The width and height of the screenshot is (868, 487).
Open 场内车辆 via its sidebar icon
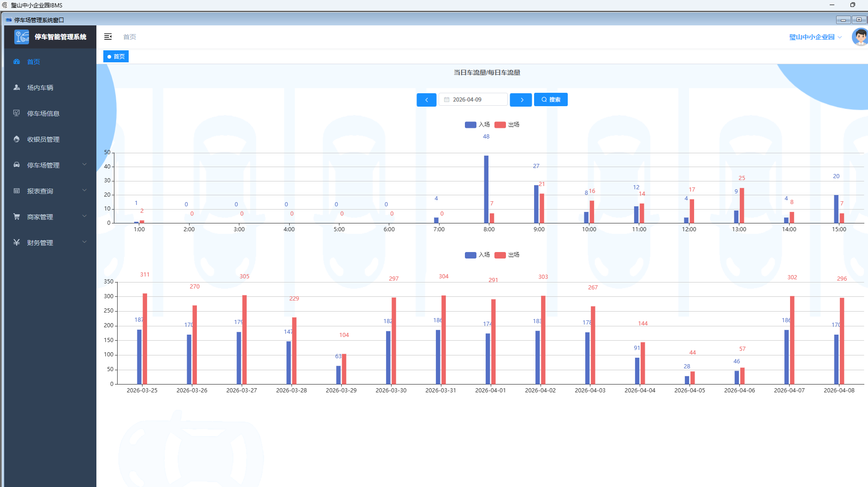click(17, 87)
